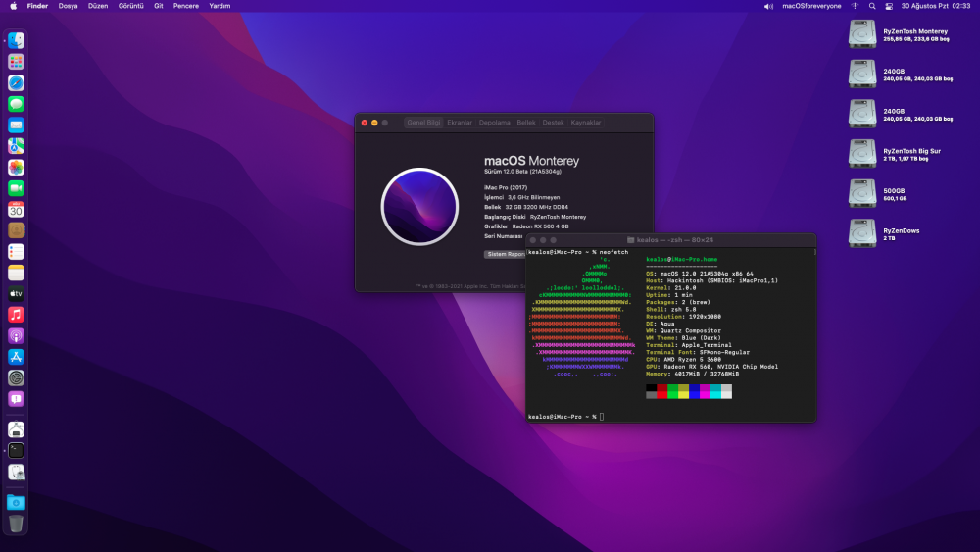Screen dimensions: 980x552
Task: Switch to the Ekranlar tab
Action: point(460,123)
